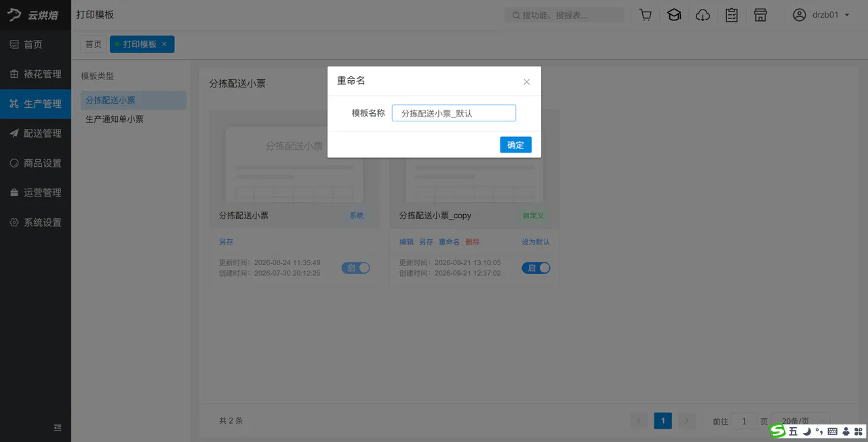Click 设为默认 link on copy template
Image resolution: width=868 pixels, height=442 pixels.
pos(536,242)
